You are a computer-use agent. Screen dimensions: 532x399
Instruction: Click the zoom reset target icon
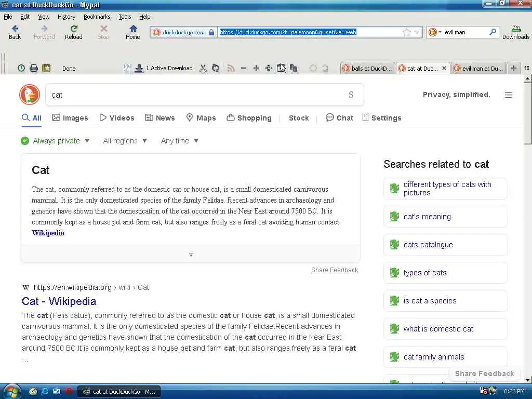(269, 68)
